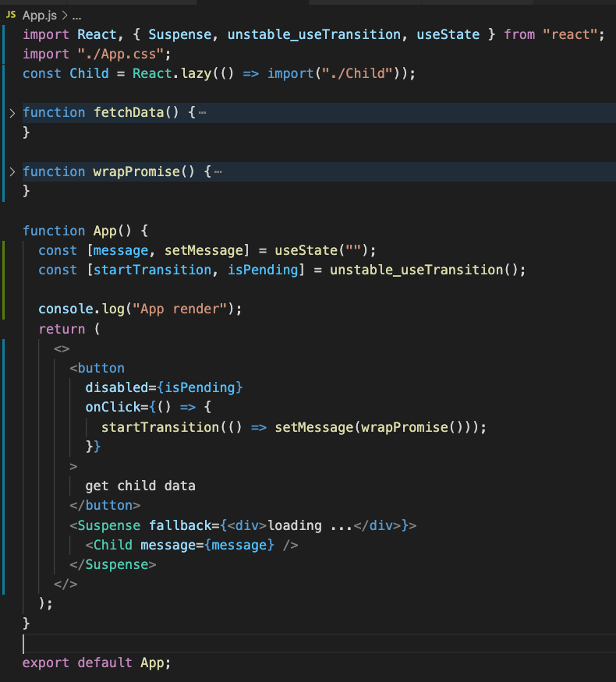Image resolution: width=616 pixels, height=682 pixels.
Task: Click the "fallback" attribute of Suspense
Action: (179, 526)
